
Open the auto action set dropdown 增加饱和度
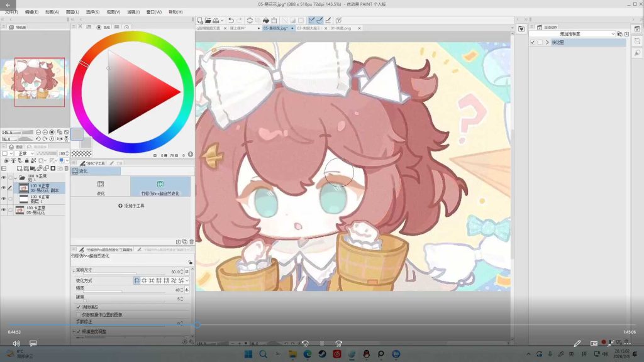[x=572, y=34]
